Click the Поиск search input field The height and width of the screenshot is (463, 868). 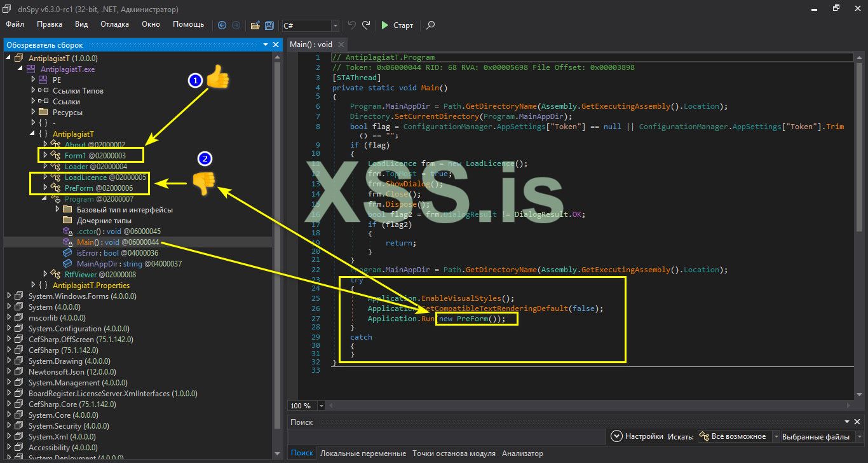click(446, 436)
